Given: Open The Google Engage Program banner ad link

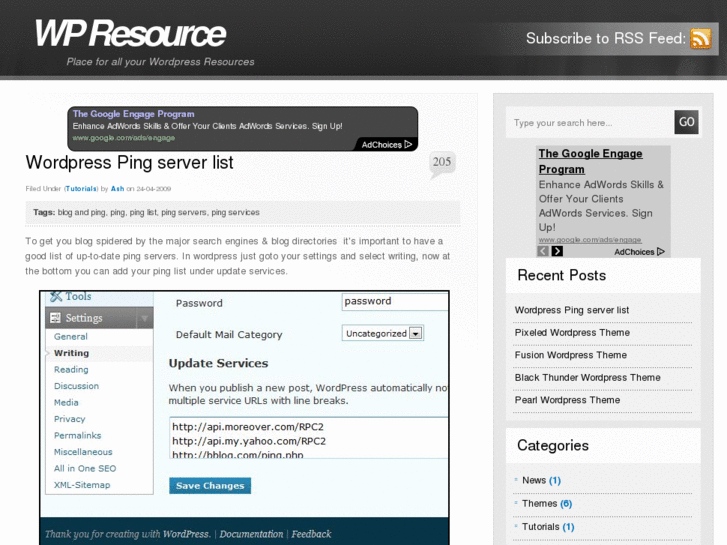Looking at the screenshot, I should click(134, 114).
